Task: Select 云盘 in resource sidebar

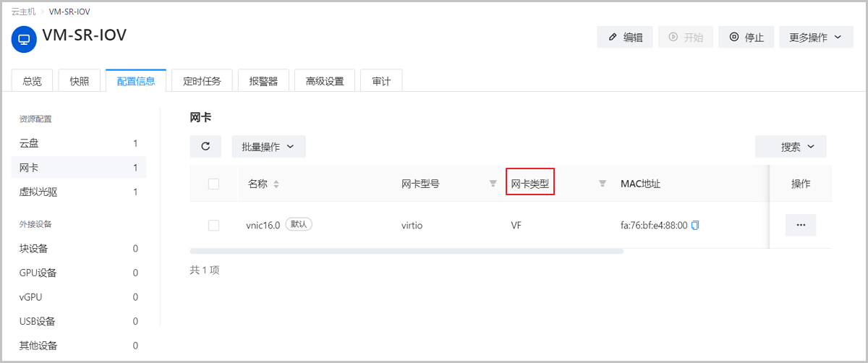Action: coord(29,144)
